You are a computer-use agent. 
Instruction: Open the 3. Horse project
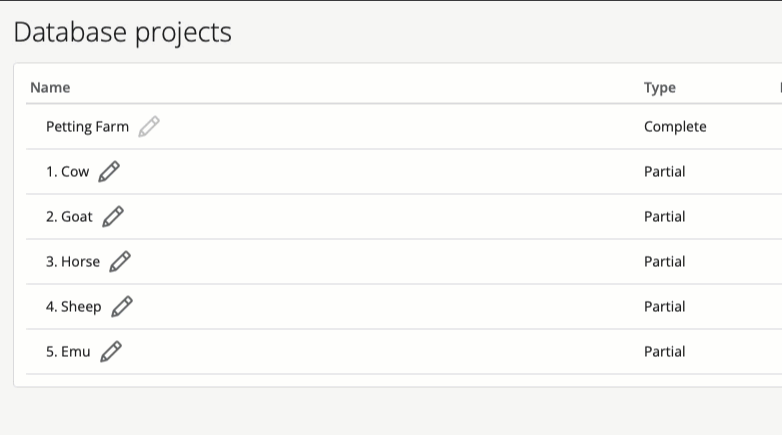(73, 261)
